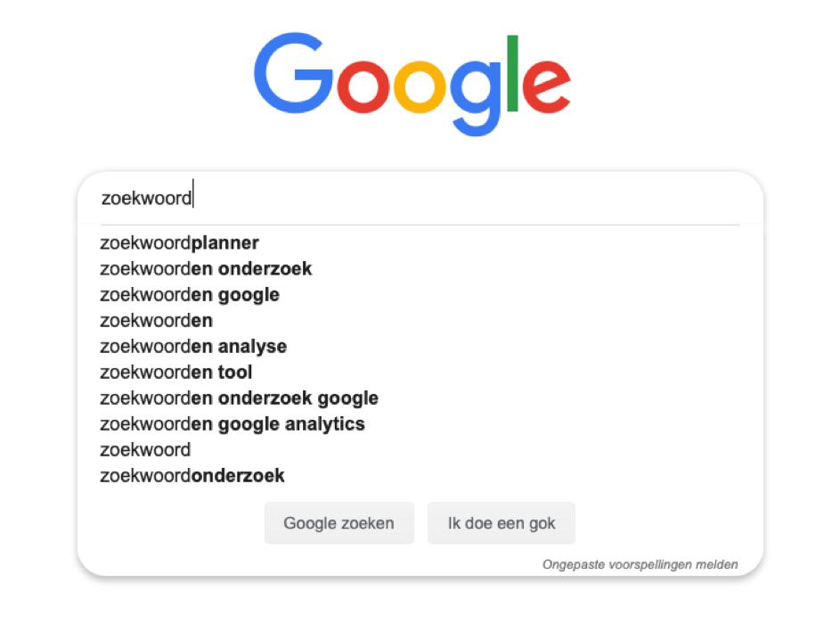The image size is (840, 640).
Task: Choose the plain zoekwoord suggestion
Action: pyautogui.click(x=145, y=449)
